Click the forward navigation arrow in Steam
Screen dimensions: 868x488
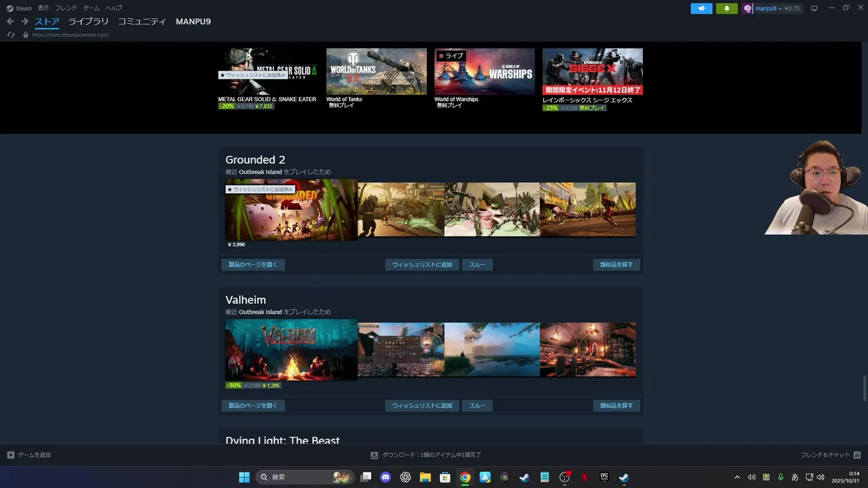tap(24, 22)
